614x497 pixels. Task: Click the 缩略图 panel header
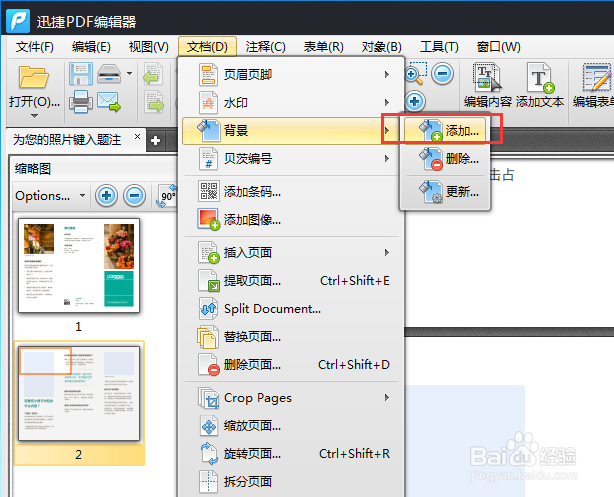[33, 169]
